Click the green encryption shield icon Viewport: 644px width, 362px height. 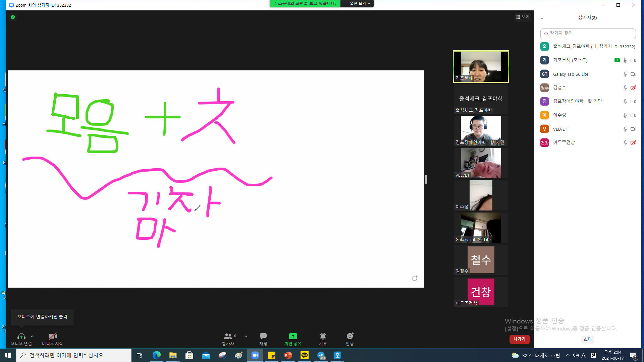(x=13, y=17)
